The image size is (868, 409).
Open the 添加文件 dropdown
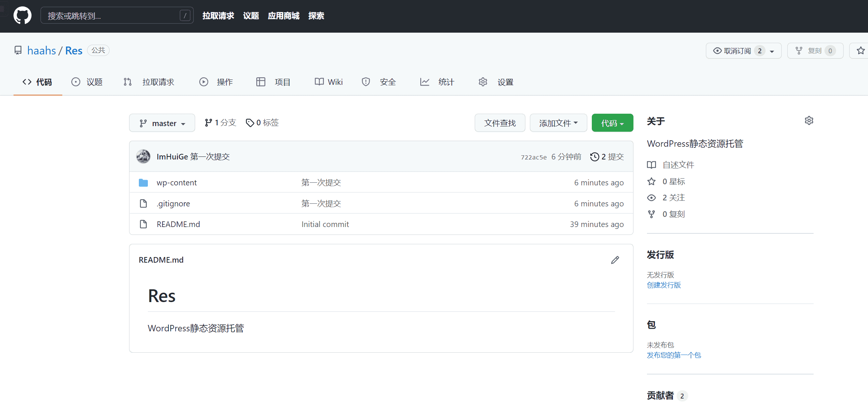(558, 123)
